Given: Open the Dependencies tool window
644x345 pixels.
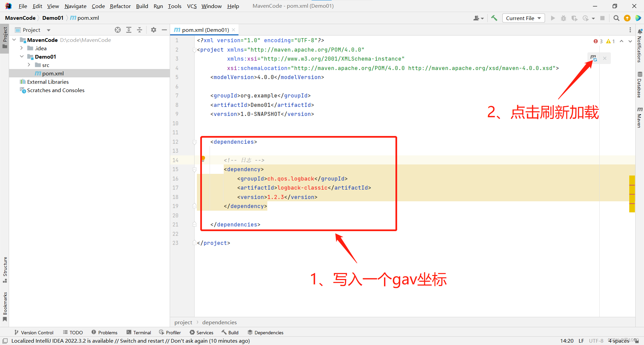Looking at the screenshot, I should pos(266,333).
